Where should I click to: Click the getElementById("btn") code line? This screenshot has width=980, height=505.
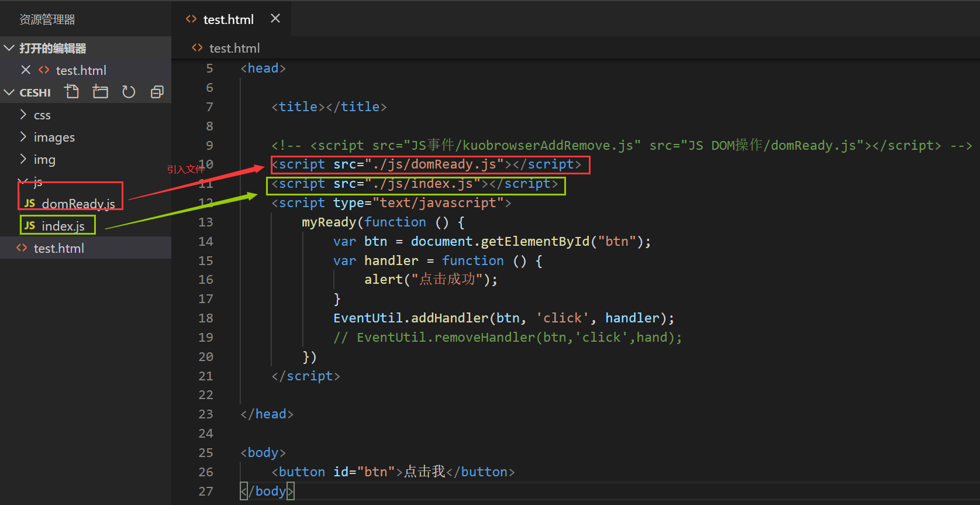492,242
